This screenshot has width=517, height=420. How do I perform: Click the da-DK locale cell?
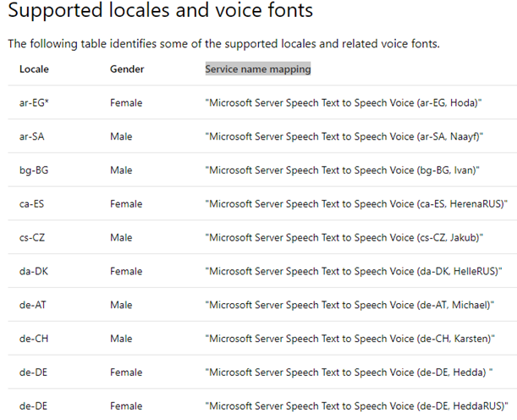[33, 271]
